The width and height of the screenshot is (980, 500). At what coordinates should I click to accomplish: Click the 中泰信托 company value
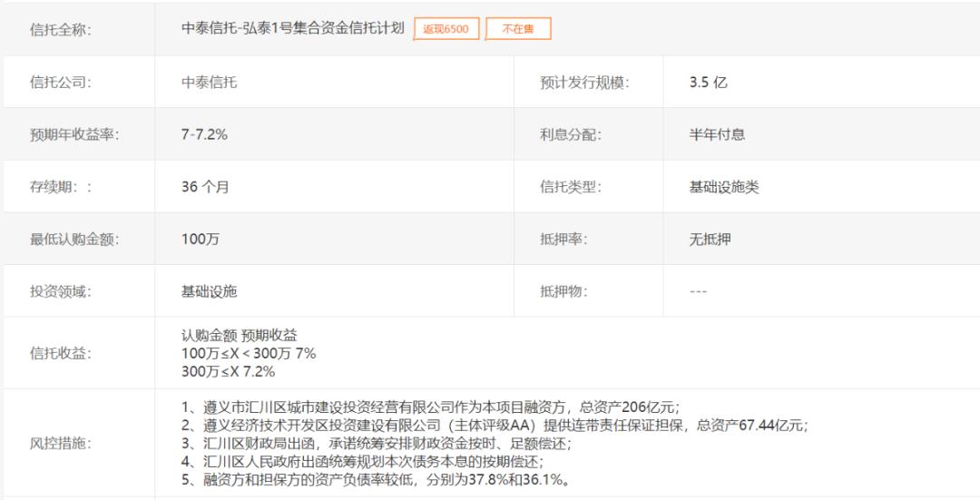point(210,82)
